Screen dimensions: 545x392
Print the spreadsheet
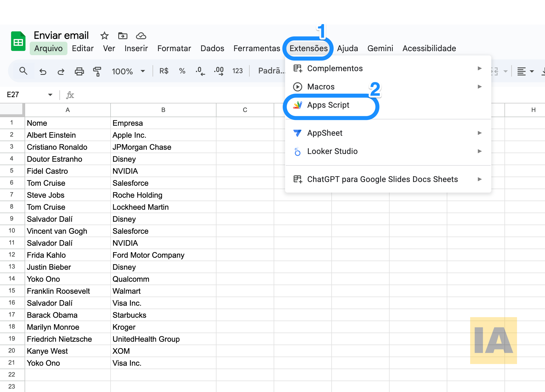[x=79, y=71]
